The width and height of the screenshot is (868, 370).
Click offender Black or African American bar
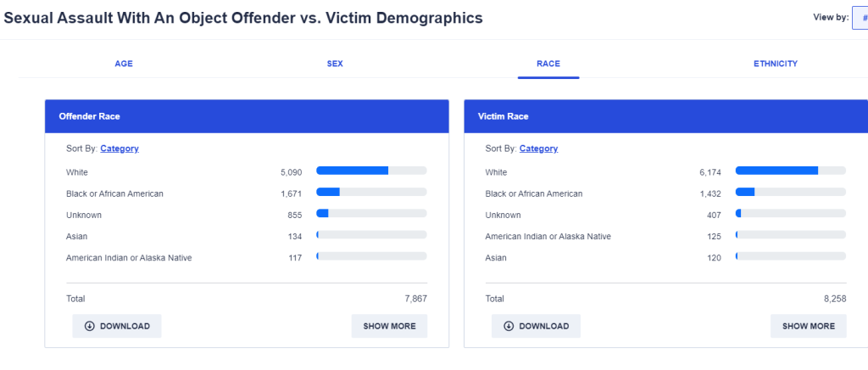point(371,192)
